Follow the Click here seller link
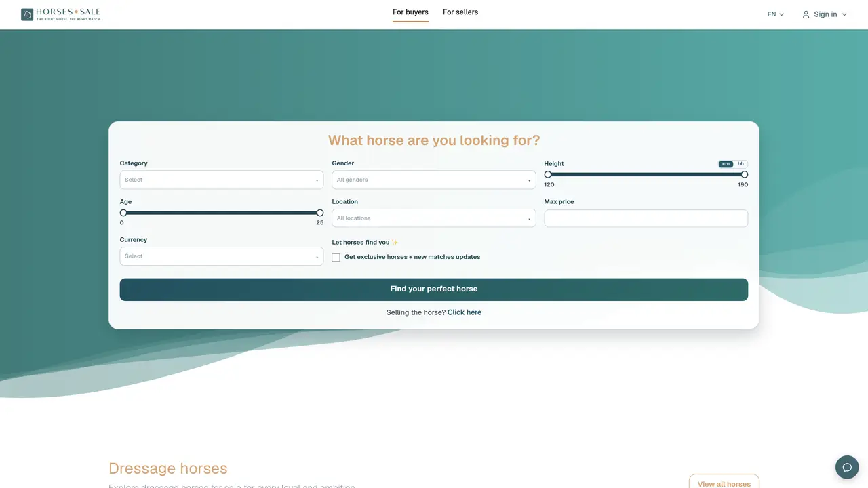The image size is (868, 488). (465, 312)
